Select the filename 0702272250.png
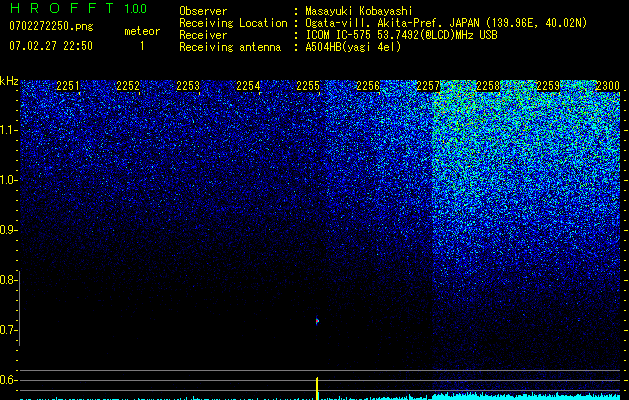 51,27
